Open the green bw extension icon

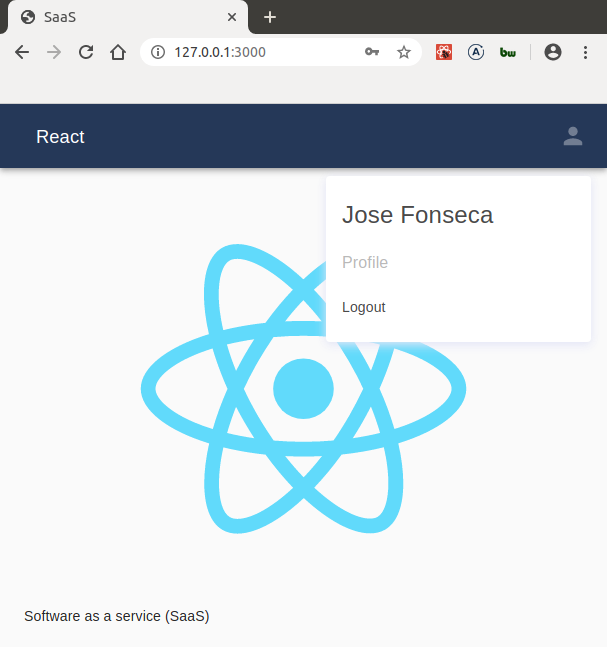point(508,52)
